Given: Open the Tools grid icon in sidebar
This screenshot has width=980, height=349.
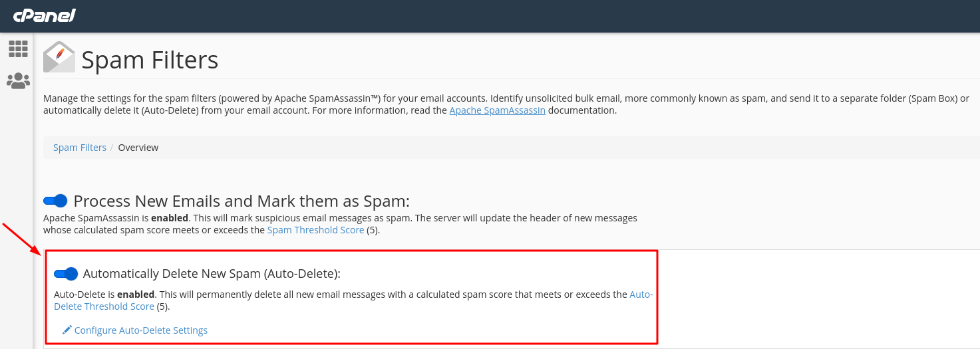Looking at the screenshot, I should [18, 49].
